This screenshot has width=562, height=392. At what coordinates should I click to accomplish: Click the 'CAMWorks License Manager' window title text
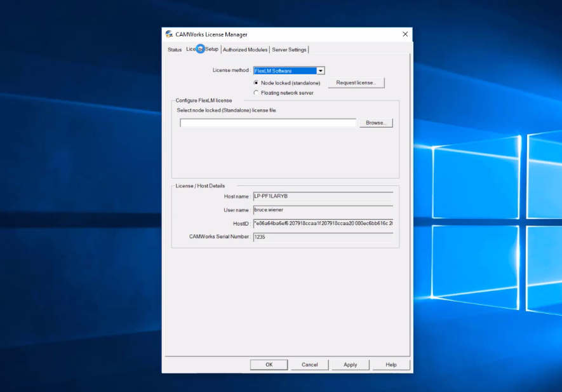pyautogui.click(x=211, y=34)
